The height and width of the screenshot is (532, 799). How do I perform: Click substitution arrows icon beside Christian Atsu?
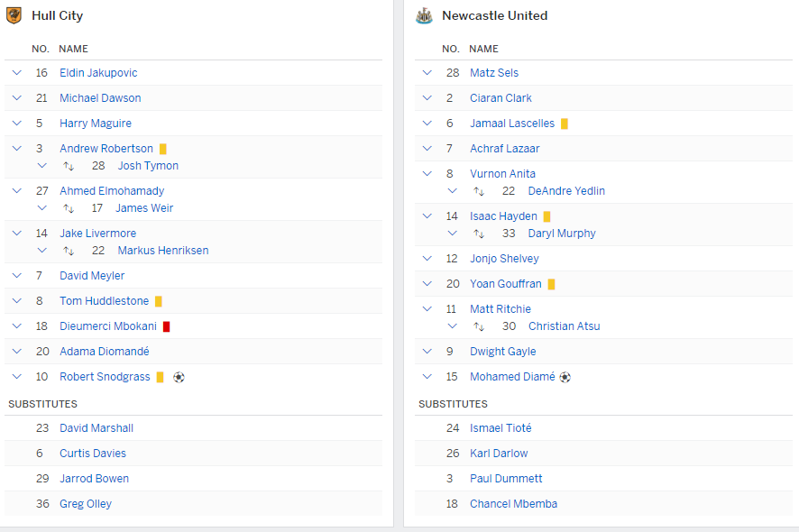click(x=479, y=326)
